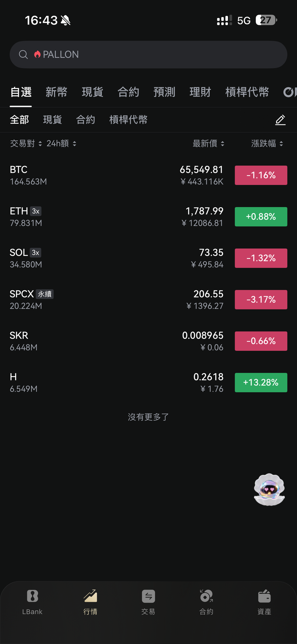The image size is (297, 644).
Task: Toggle the ETH +0.88% change badge
Action: point(261,217)
